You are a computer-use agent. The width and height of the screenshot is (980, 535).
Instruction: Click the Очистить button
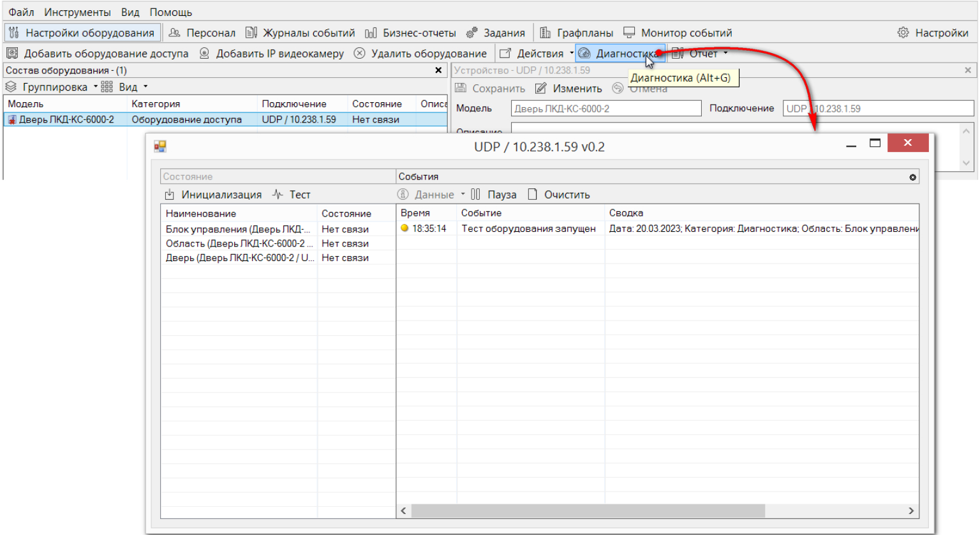pos(559,195)
